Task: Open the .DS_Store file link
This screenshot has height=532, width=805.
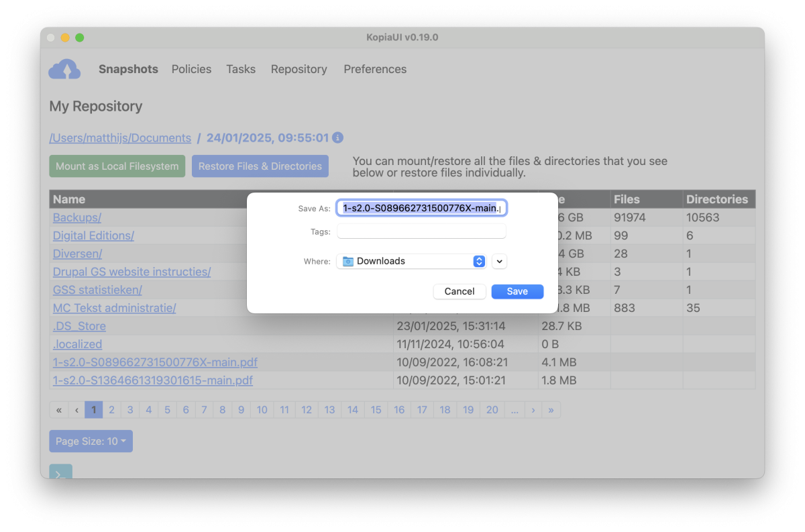Action: (79, 326)
